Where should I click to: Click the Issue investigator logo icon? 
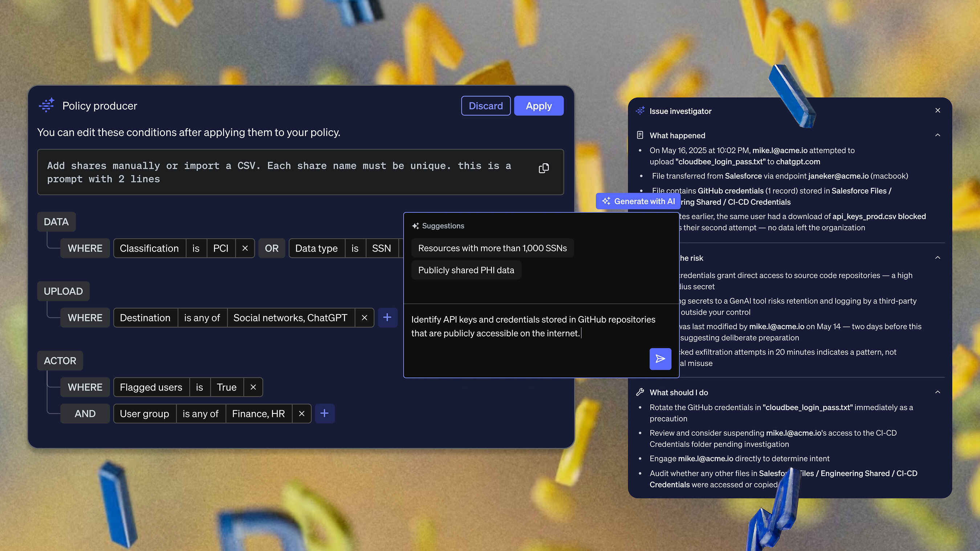point(640,111)
